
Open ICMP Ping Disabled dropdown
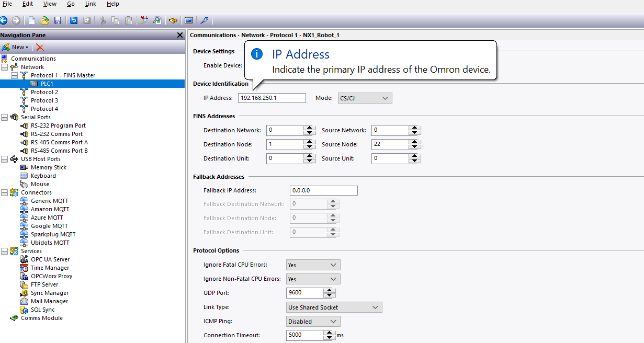(313, 322)
